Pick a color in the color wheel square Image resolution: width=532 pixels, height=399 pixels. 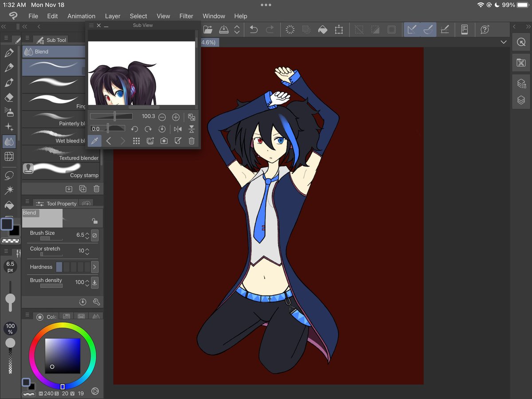click(x=63, y=356)
